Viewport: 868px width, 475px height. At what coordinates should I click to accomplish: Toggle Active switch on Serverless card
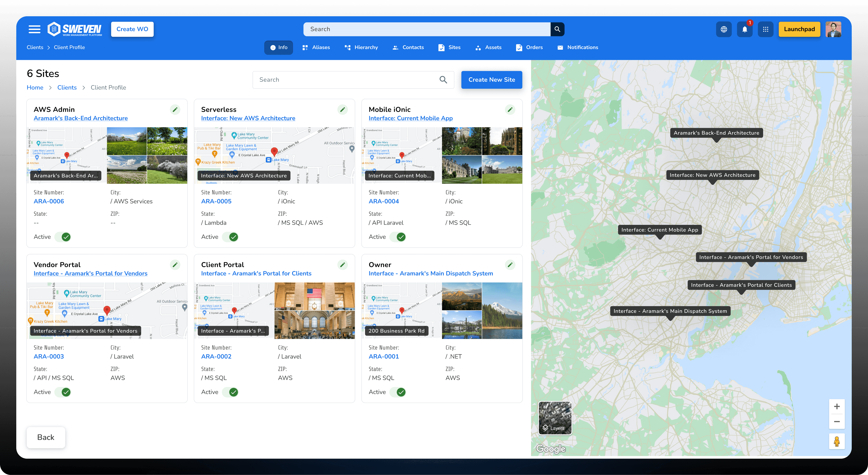[x=231, y=237]
